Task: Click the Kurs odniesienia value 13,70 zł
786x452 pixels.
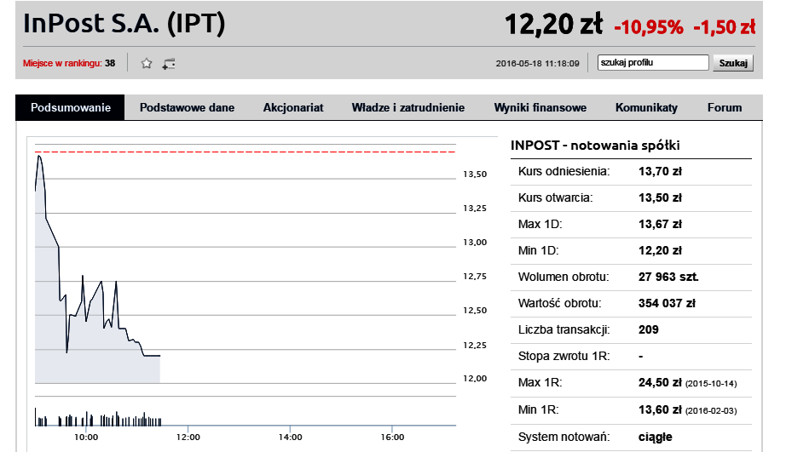Action: coord(660,171)
